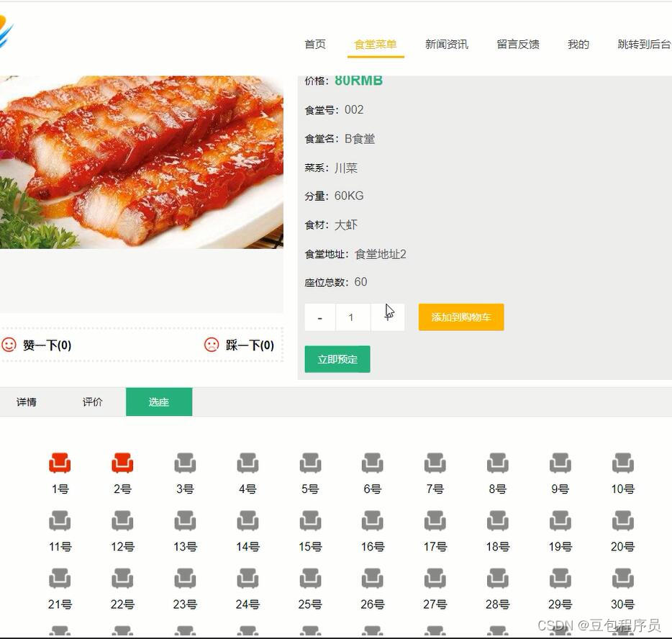Pick seat 4号 sofa icon
The width and height of the screenshot is (672, 639).
tap(248, 463)
